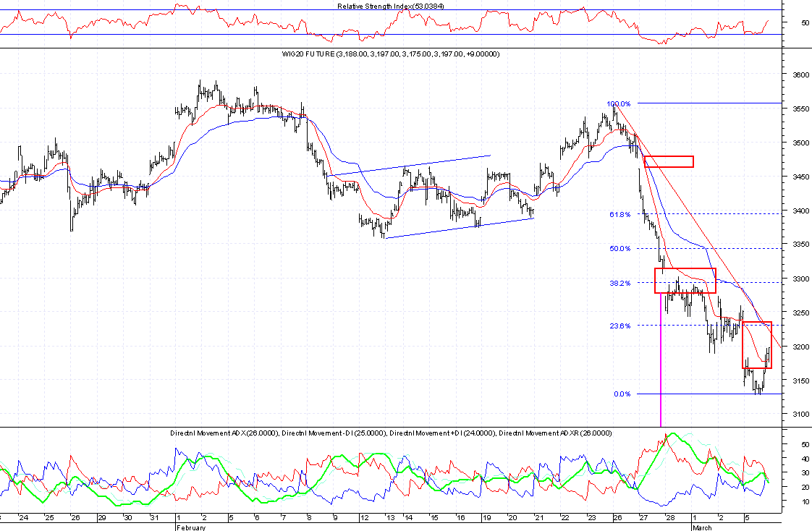Select the WIG20 FUTURE chart title text
812x531 pixels.
390,54
